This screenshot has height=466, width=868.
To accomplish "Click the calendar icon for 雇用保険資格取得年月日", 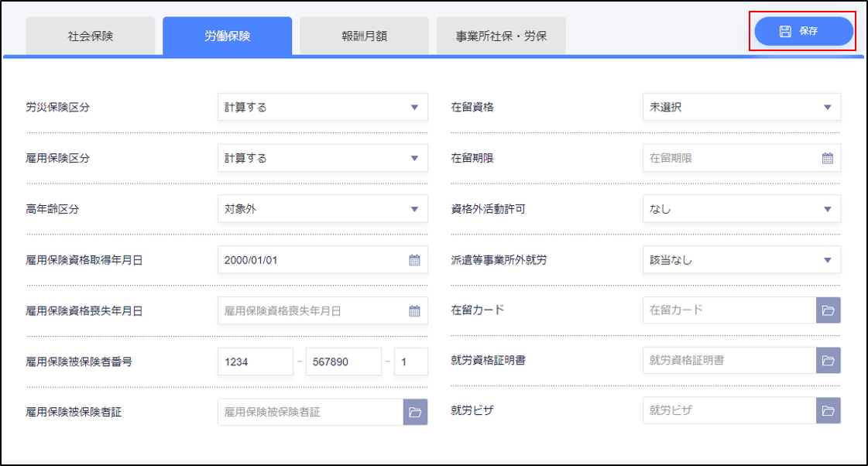I will 414,260.
